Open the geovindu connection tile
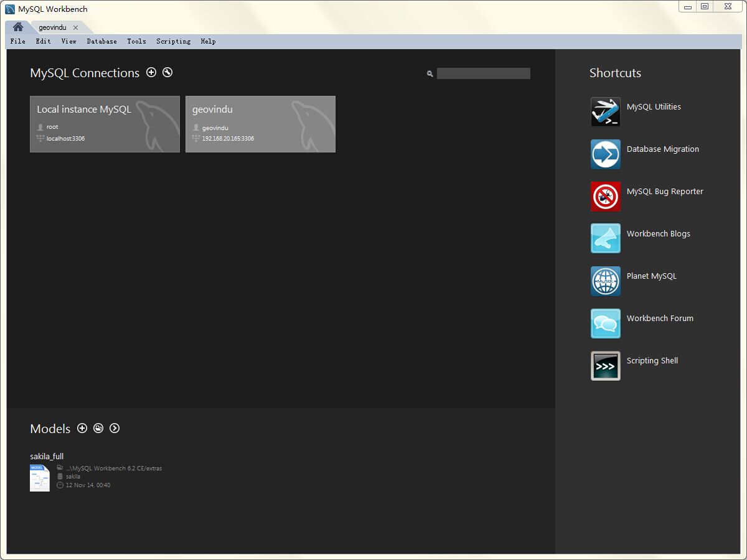 click(x=260, y=124)
